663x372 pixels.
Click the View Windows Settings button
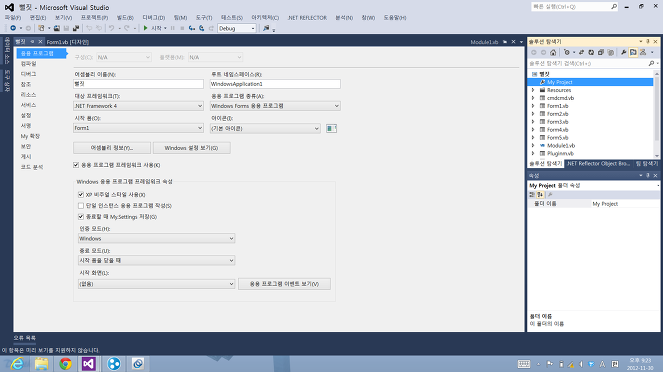tap(192, 148)
